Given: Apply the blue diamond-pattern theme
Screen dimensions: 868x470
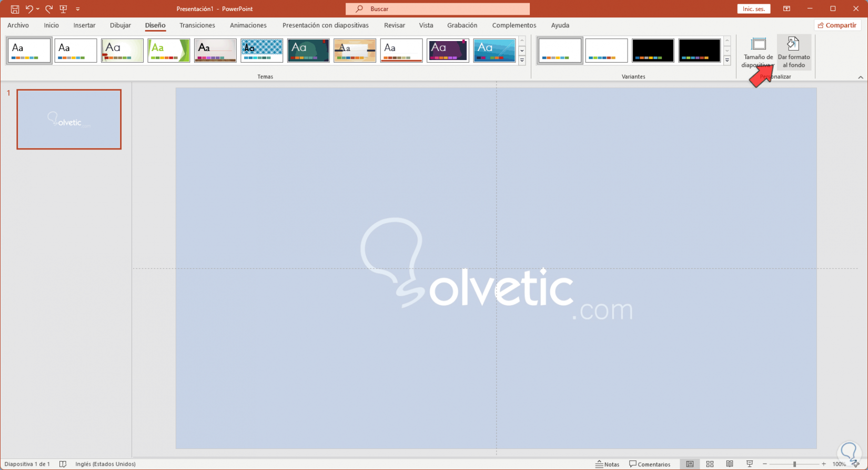Looking at the screenshot, I should tap(262, 51).
